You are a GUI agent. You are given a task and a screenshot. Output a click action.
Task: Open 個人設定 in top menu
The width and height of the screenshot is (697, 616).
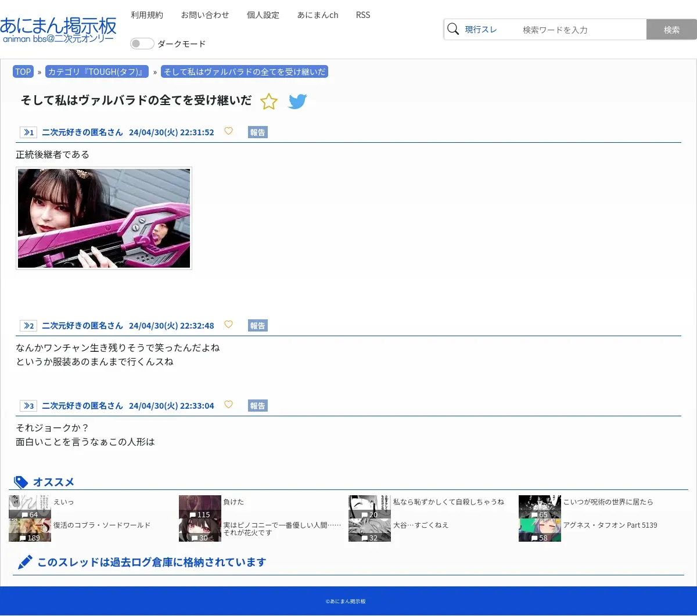pos(263,15)
